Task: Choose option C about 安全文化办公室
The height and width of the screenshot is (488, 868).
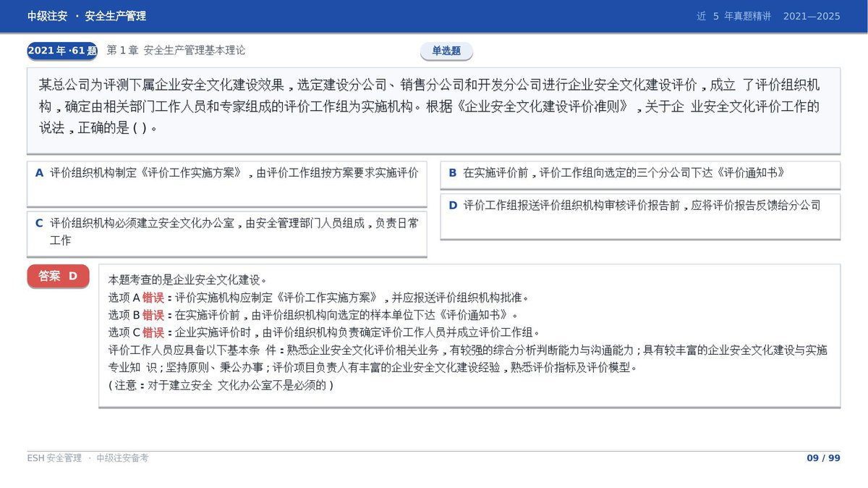Action: pos(226,234)
